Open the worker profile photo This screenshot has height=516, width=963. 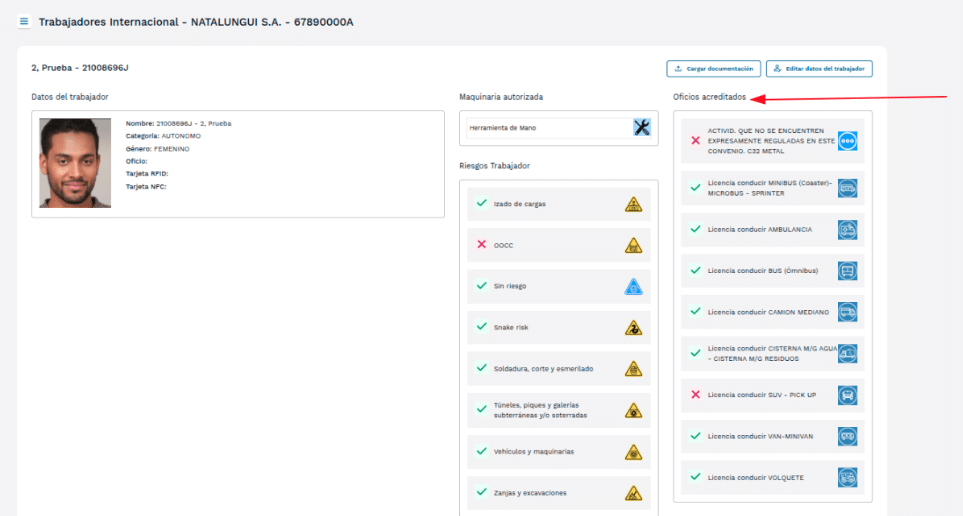tap(75, 163)
